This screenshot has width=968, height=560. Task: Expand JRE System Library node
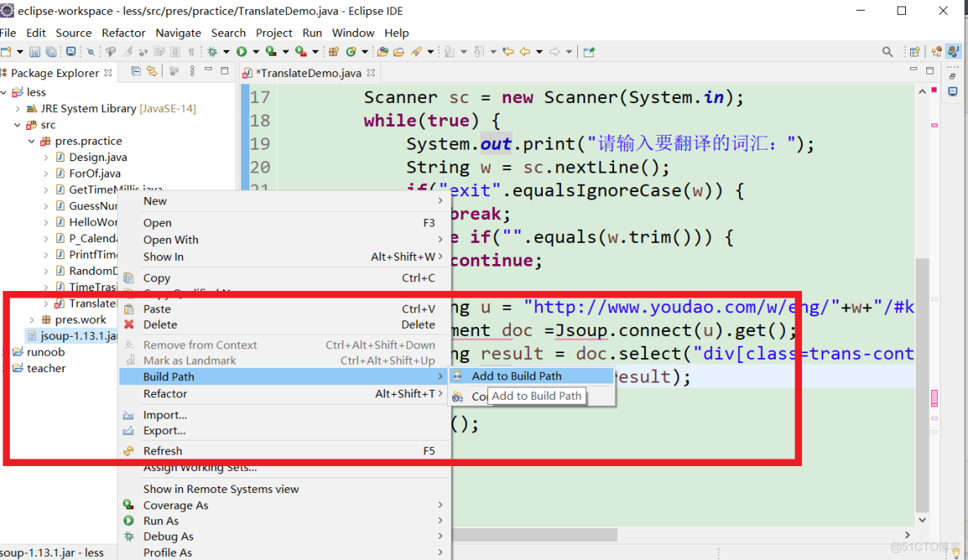tap(18, 109)
